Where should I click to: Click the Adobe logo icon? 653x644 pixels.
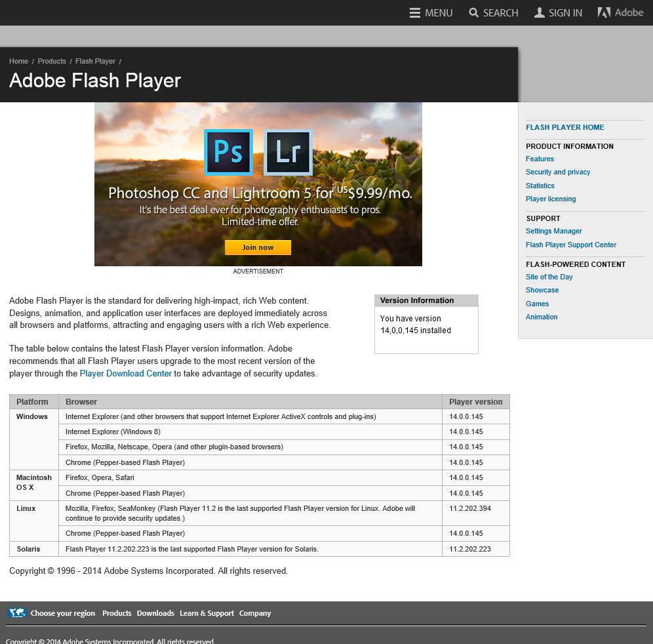[x=604, y=12]
